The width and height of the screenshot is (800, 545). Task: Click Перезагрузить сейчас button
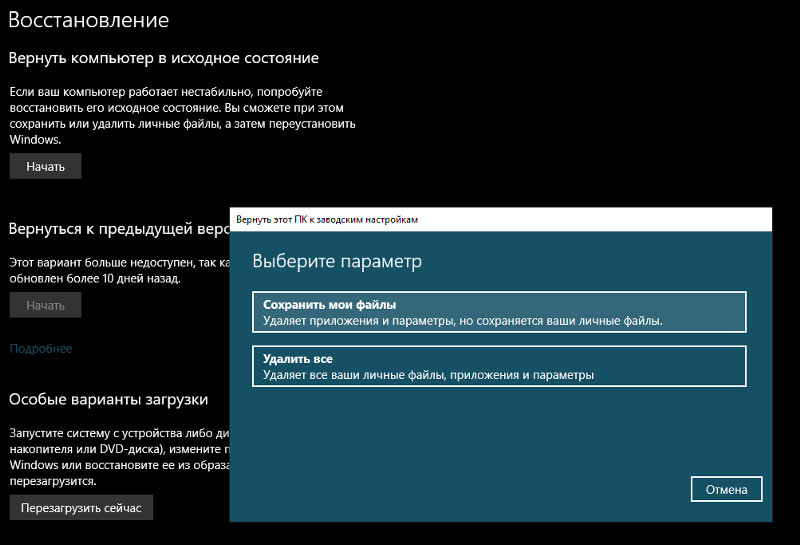[81, 508]
